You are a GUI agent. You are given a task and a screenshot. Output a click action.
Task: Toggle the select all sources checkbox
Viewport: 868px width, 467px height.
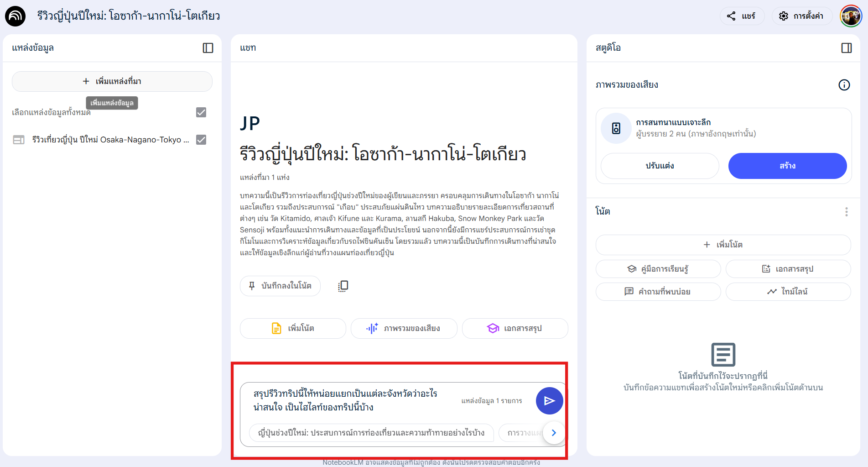tap(201, 112)
